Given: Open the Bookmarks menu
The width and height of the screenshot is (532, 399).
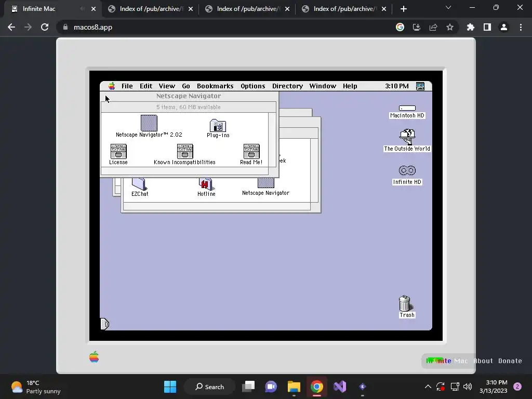Looking at the screenshot, I should pyautogui.click(x=215, y=86).
